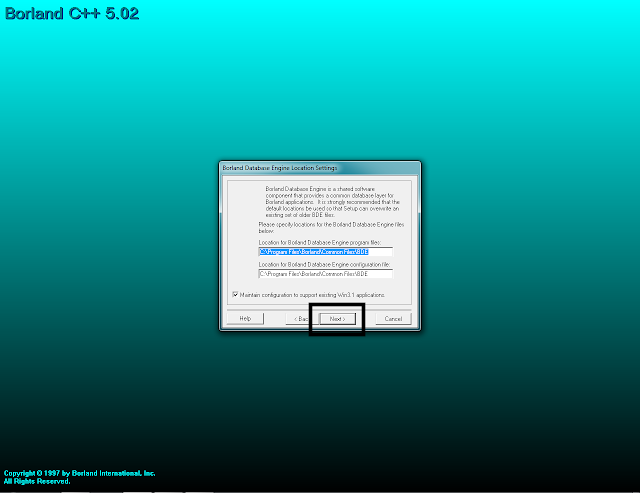
Task: Cancel the BDE location setup
Action: point(393,319)
